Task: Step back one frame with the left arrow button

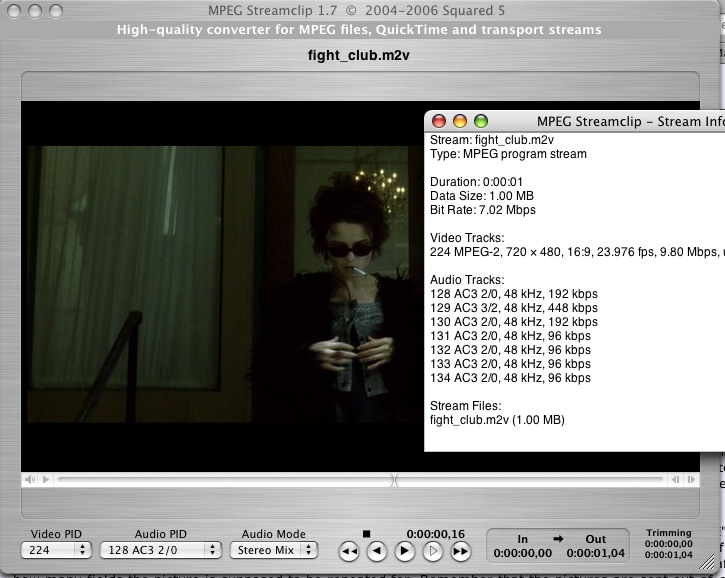Action: tap(377, 551)
